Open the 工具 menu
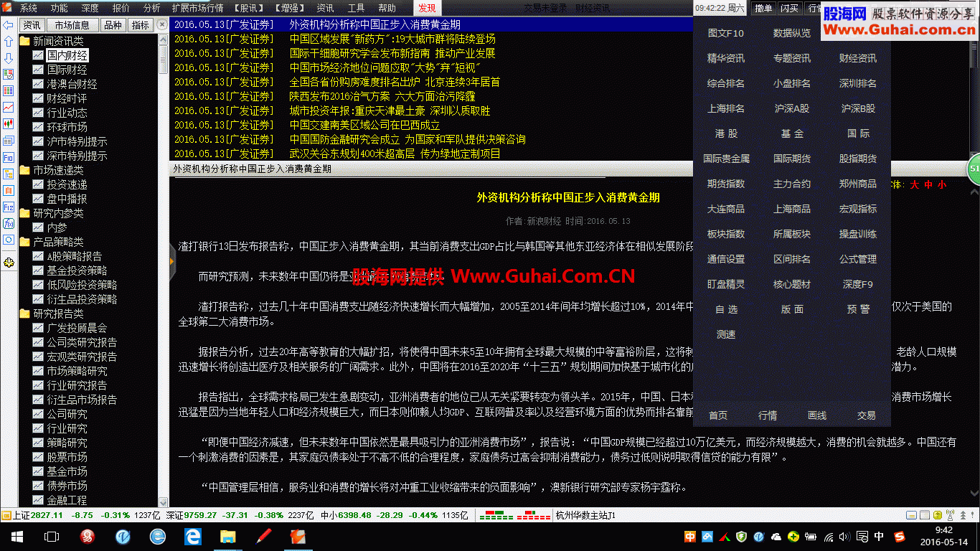Screen dimensions: 980x551 tap(357, 8)
